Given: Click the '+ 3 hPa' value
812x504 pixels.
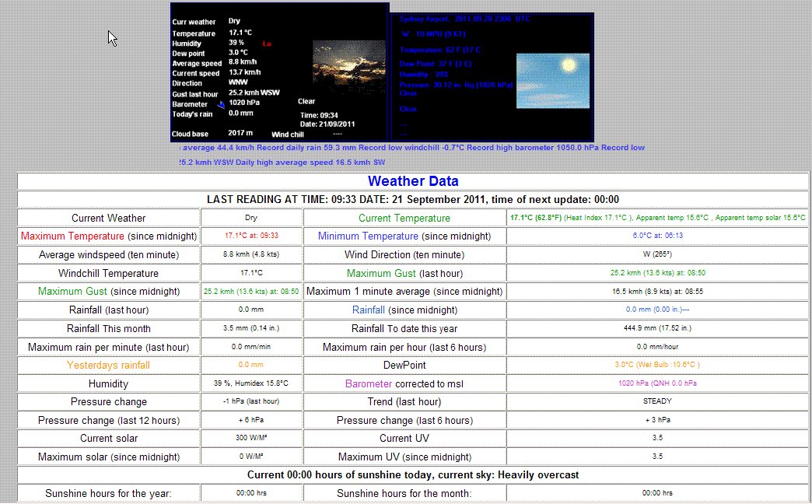Looking at the screenshot, I should pyautogui.click(x=658, y=420).
